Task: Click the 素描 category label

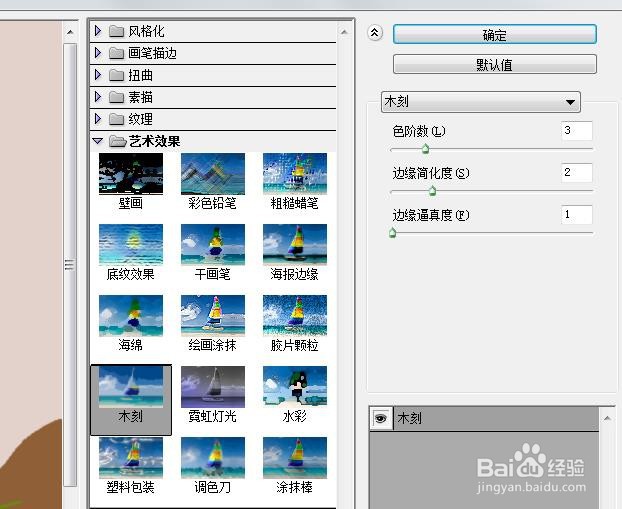Action: pos(140,97)
